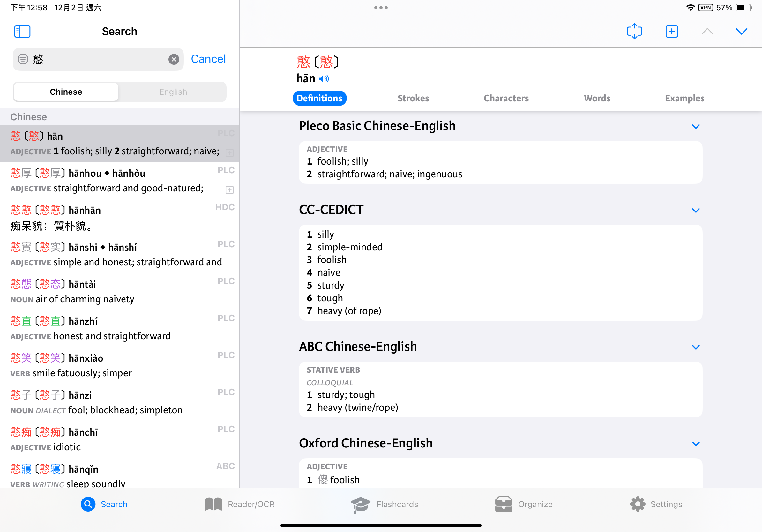Screen dimensions: 762x532
Task: Tap the popup reader arrows icon
Action: (634, 32)
